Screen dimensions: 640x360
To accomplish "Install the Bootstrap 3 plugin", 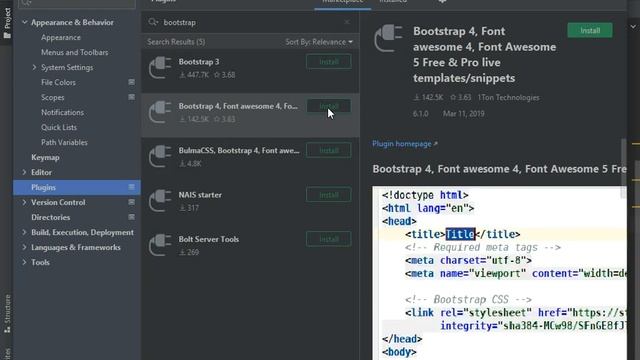I will [329, 62].
